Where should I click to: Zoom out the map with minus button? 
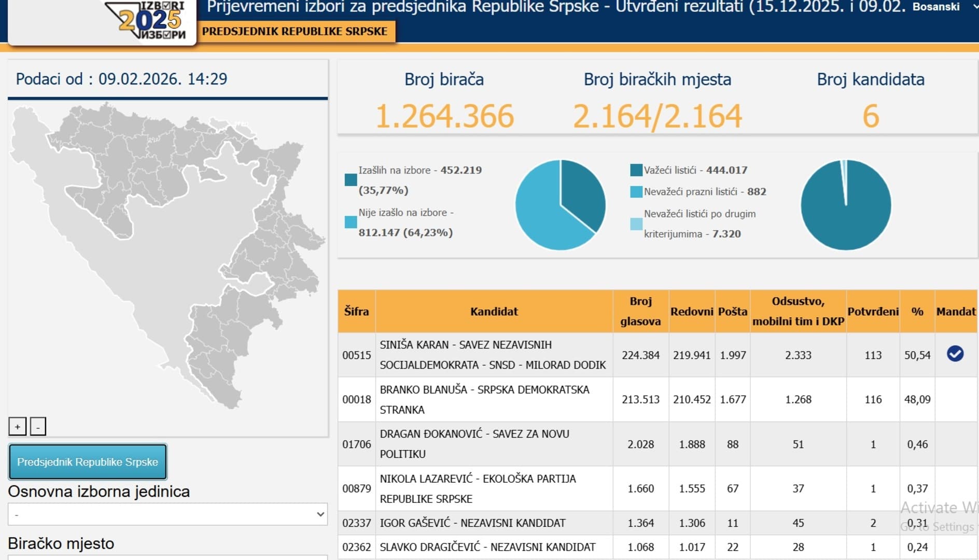click(38, 427)
